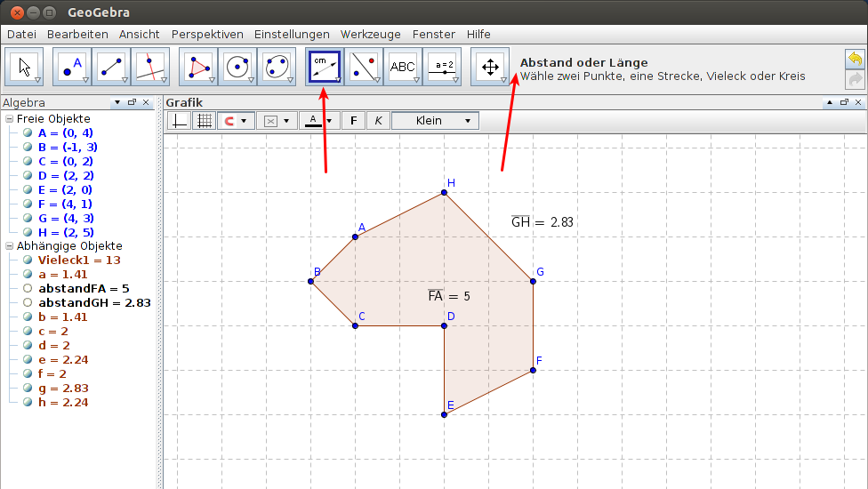Click the bold F text button
Viewport: 868px width, 489px height.
354,121
